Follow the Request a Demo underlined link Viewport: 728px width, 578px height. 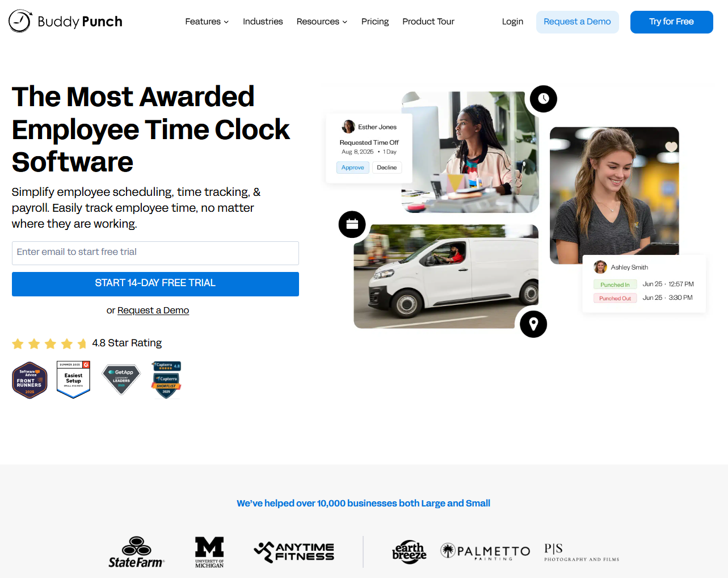point(153,311)
